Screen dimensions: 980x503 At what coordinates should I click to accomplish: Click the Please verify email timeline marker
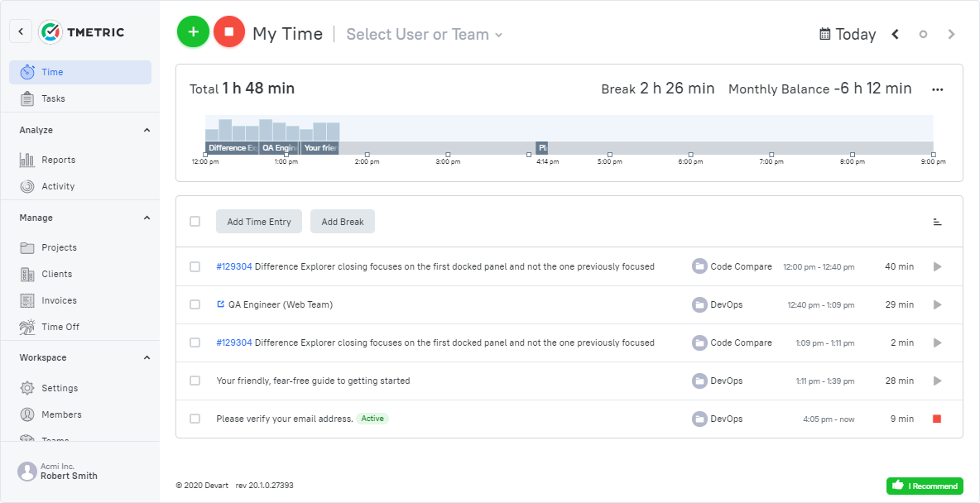[542, 147]
